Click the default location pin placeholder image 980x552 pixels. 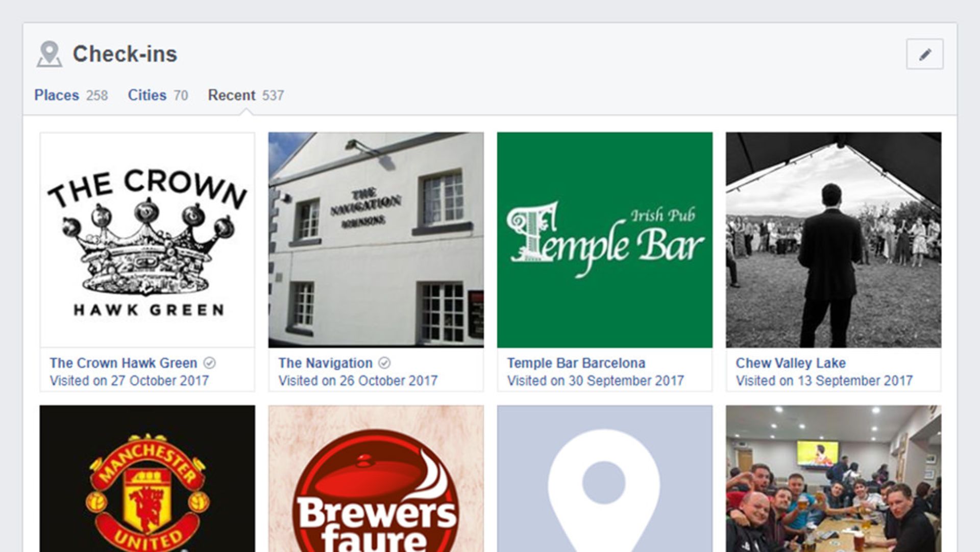605,480
